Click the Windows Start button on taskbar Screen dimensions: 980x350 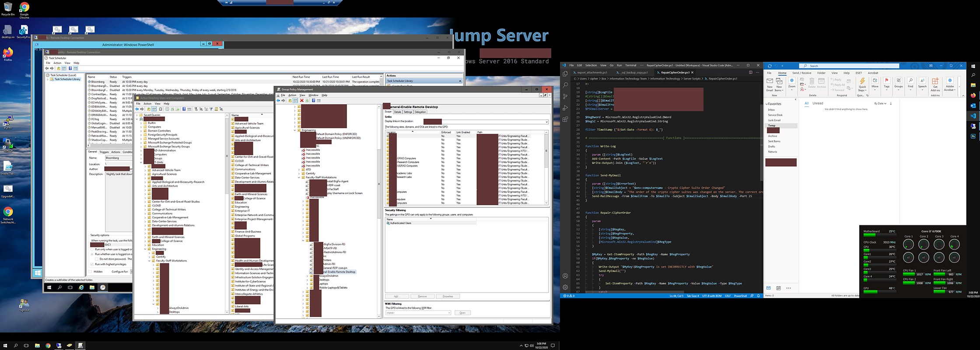click(5, 346)
